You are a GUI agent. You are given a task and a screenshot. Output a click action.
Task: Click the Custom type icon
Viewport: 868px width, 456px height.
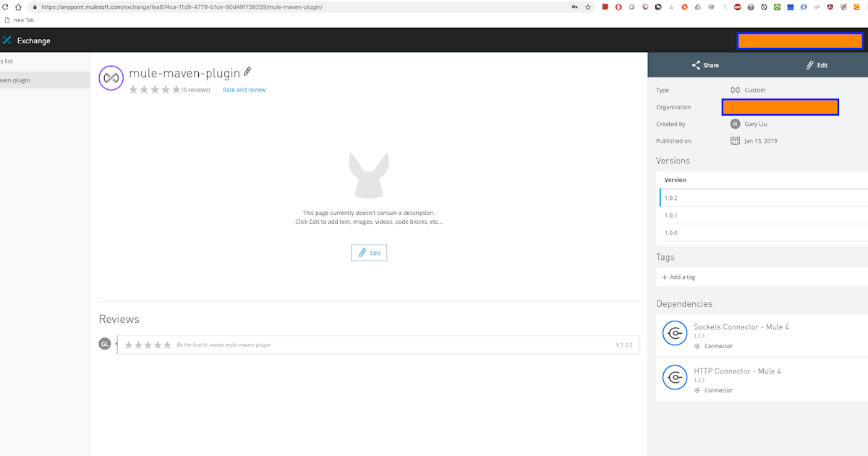click(735, 90)
